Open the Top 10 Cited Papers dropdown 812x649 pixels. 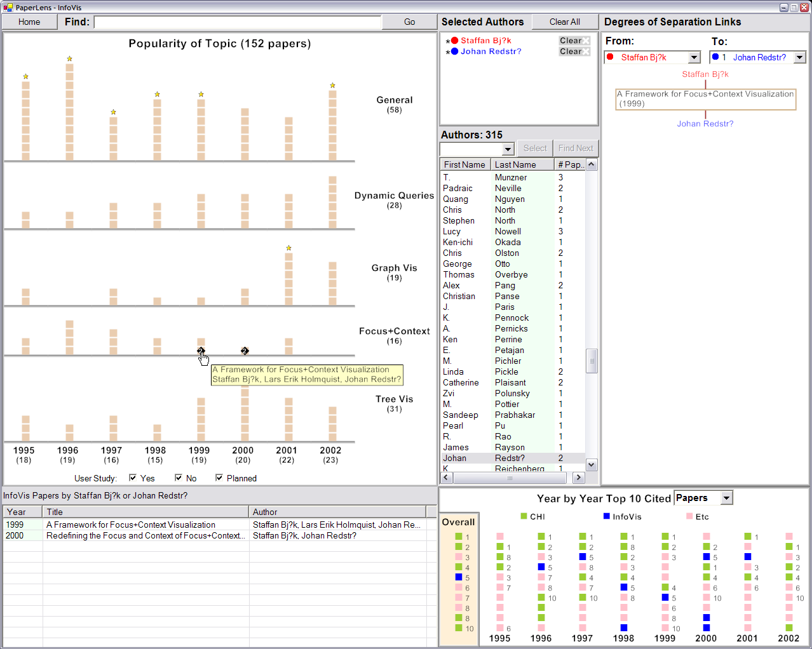727,498
